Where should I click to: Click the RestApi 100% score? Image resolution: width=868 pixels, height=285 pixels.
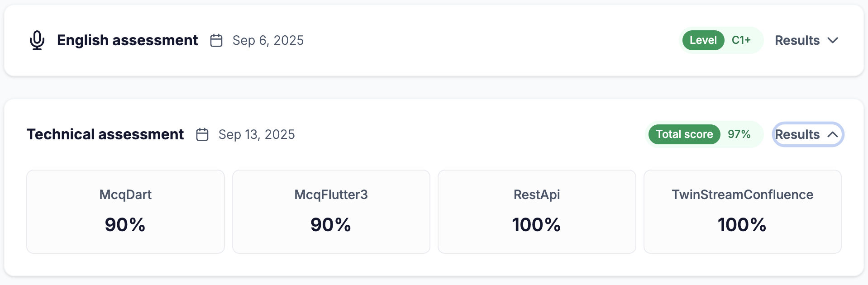[537, 225]
